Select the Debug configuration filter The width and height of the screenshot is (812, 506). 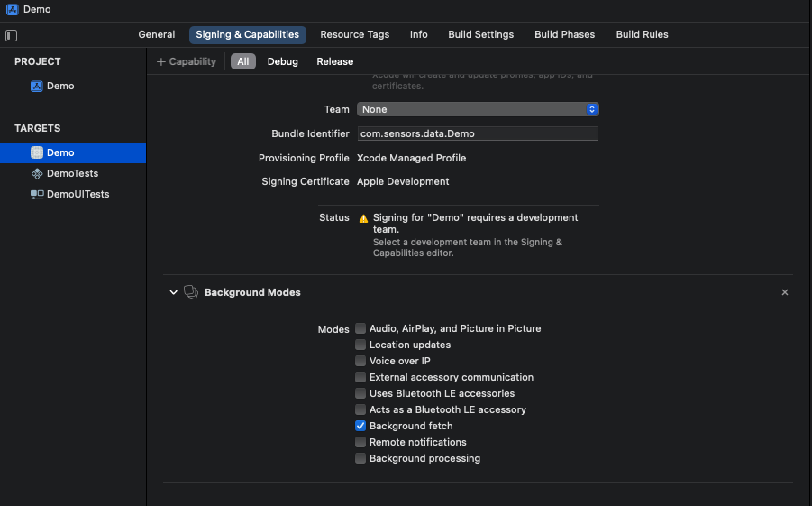[283, 61]
